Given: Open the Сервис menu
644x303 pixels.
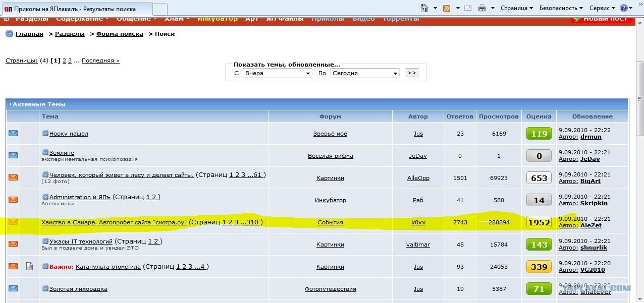Looking at the screenshot, I should coord(602,8).
